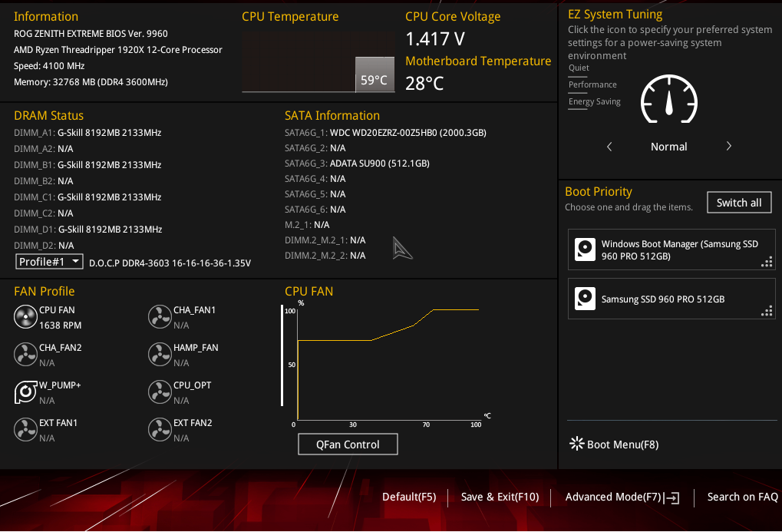Click the DIMM.2_M.2_1 N/A row

(x=325, y=240)
